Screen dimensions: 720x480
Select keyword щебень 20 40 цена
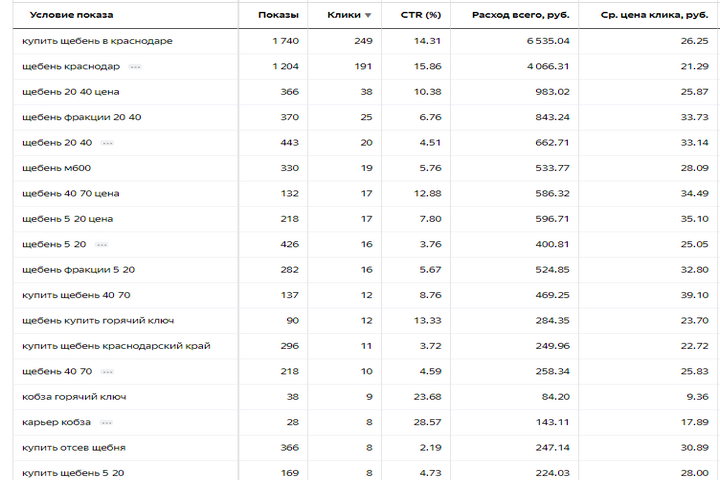pyautogui.click(x=71, y=92)
